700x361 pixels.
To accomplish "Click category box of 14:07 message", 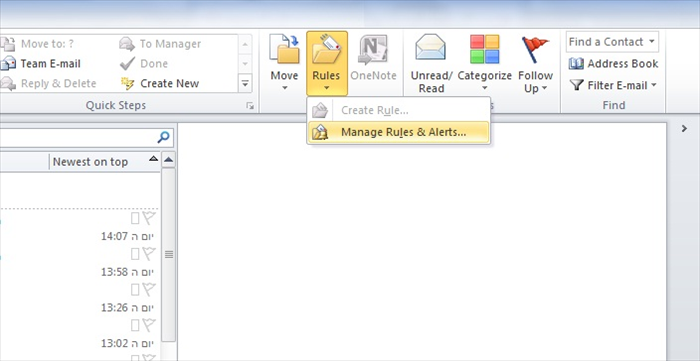I will coord(135,218).
